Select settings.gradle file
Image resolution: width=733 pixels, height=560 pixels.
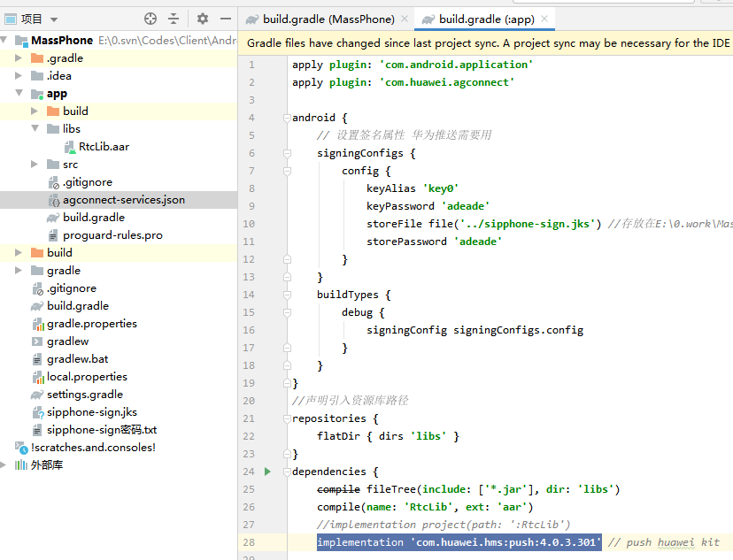(x=85, y=395)
